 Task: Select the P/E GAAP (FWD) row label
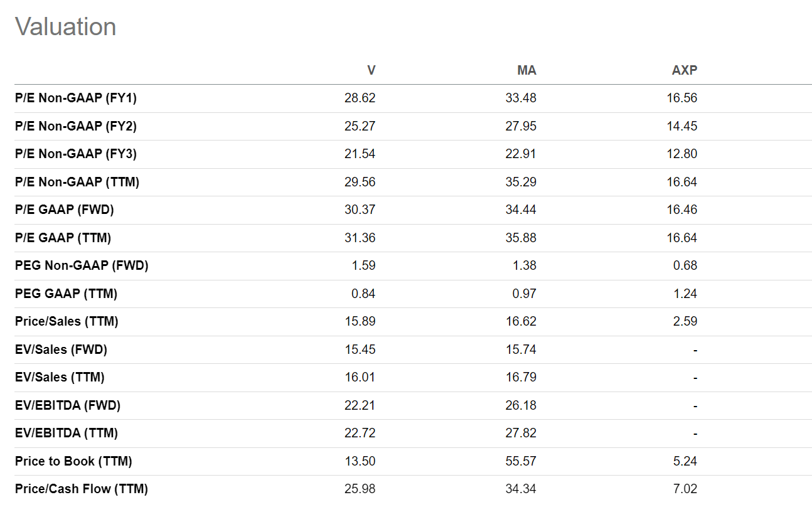(x=65, y=210)
